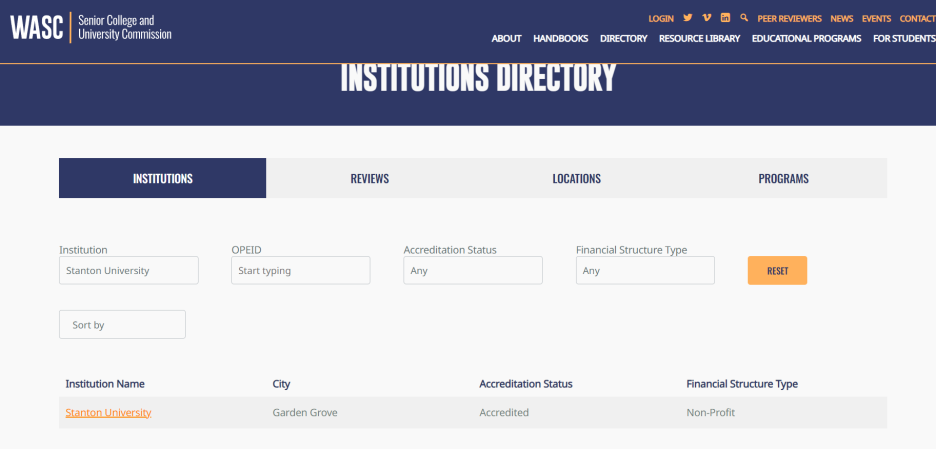This screenshot has width=936, height=449.
Task: Click the OPEID Start typing field
Action: [x=301, y=270]
